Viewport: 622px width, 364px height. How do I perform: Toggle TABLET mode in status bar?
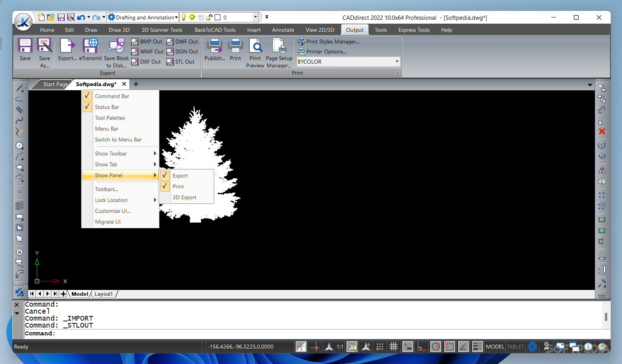coord(515,347)
